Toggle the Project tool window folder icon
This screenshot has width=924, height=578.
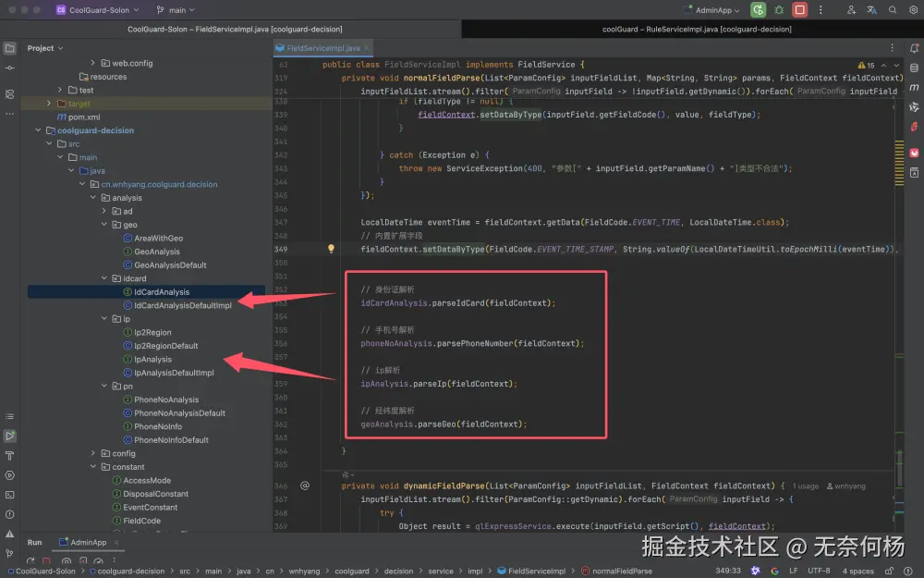click(x=9, y=48)
